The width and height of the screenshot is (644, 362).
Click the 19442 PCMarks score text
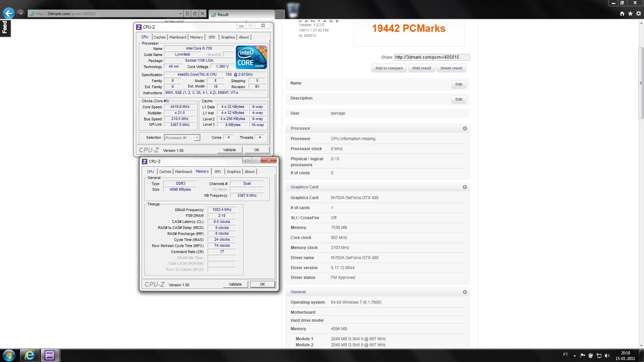point(409,29)
